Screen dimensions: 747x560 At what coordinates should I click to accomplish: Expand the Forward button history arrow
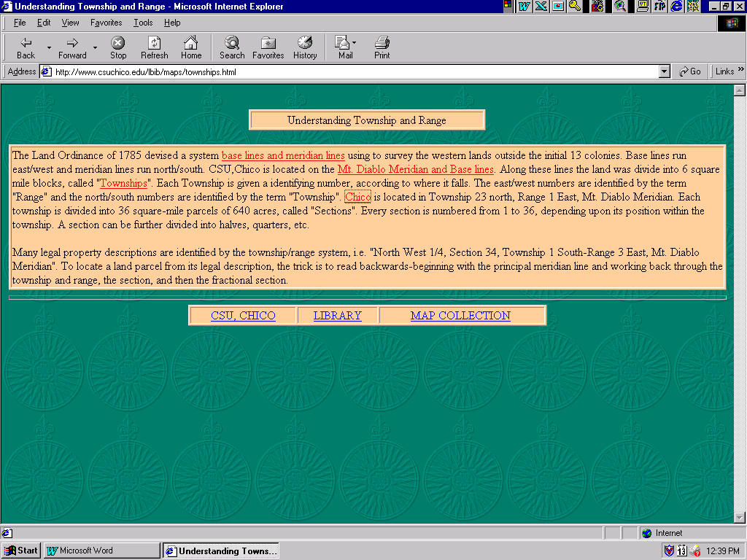[95, 47]
